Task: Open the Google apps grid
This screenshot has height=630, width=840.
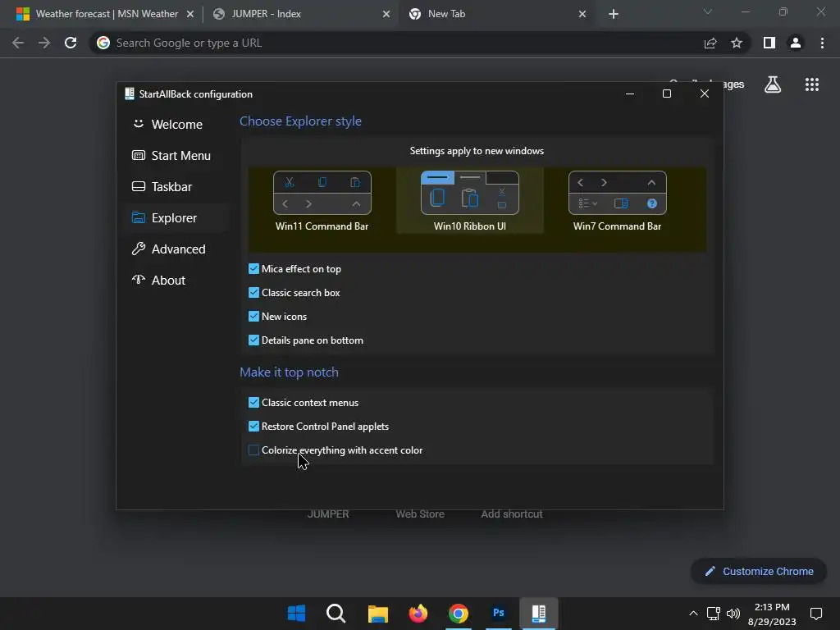Action: 812,84
